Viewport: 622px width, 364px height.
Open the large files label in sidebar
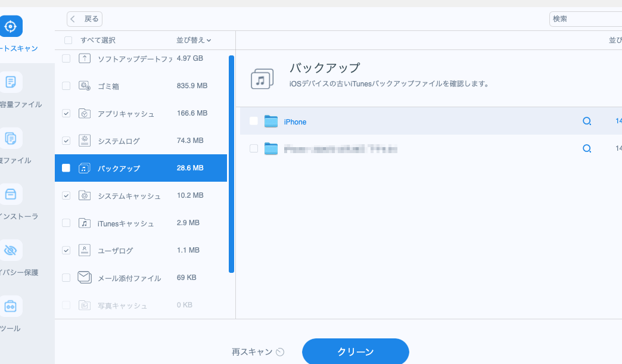[x=21, y=104]
